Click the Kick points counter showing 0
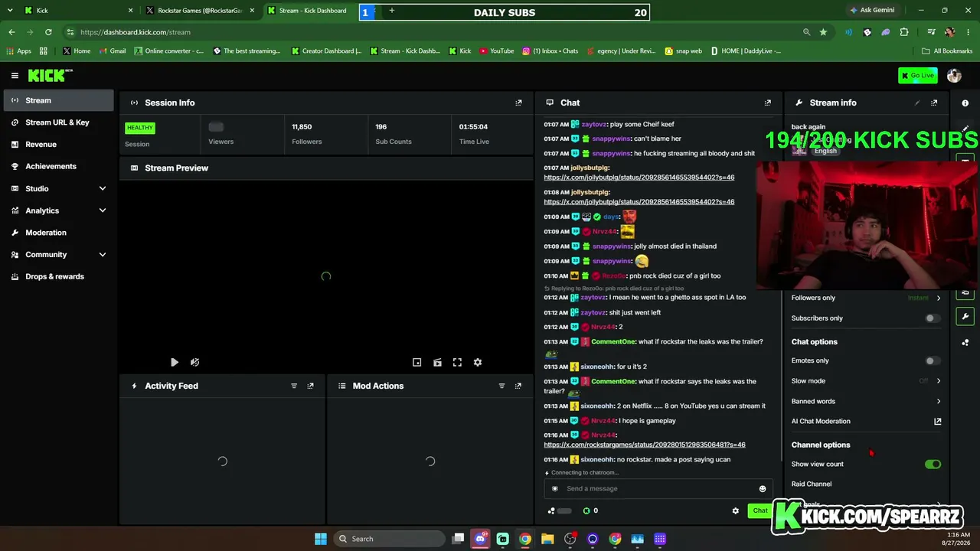Screen dimensions: 980x551 point(590,510)
